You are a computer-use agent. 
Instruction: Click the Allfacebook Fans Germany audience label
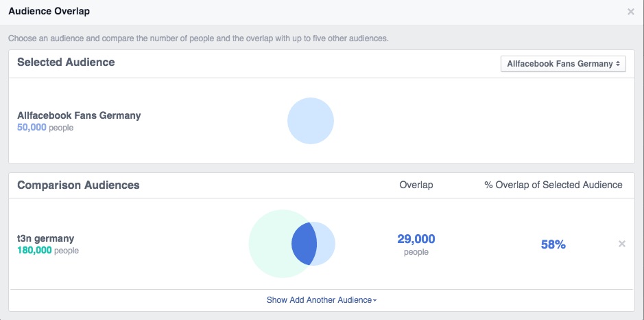coord(79,115)
